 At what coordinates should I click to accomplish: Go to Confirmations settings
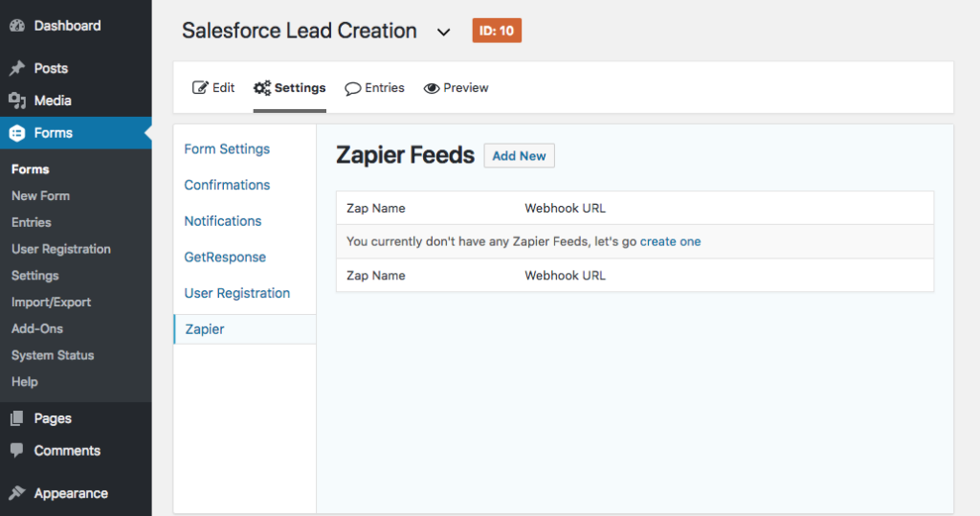(x=227, y=185)
